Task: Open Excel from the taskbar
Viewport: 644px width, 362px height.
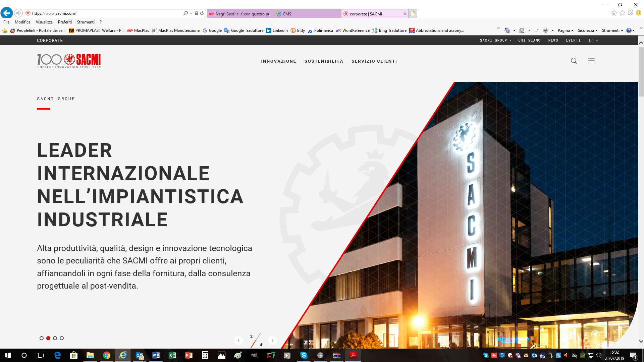Action: pyautogui.click(x=172, y=355)
